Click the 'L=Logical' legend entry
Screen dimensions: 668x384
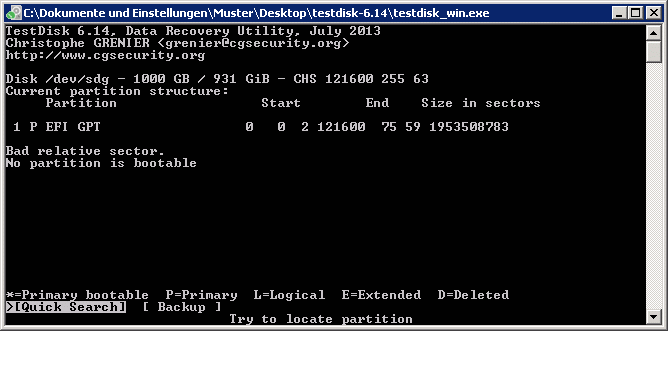coord(289,295)
